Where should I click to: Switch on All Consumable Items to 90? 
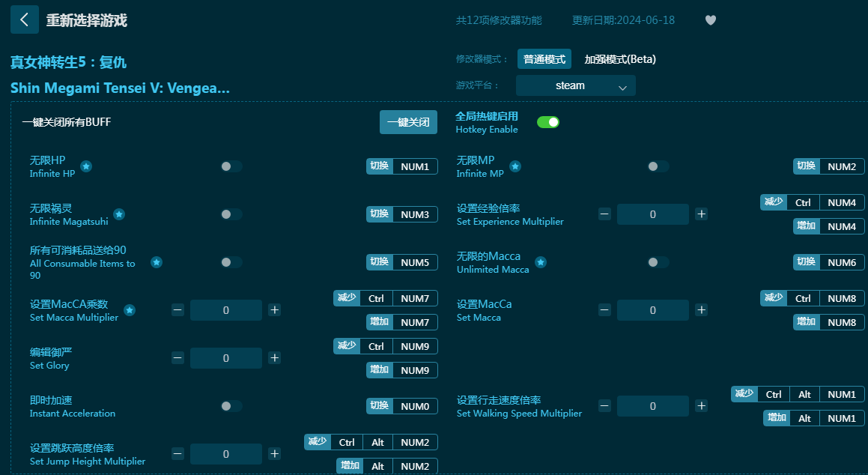tap(231, 262)
